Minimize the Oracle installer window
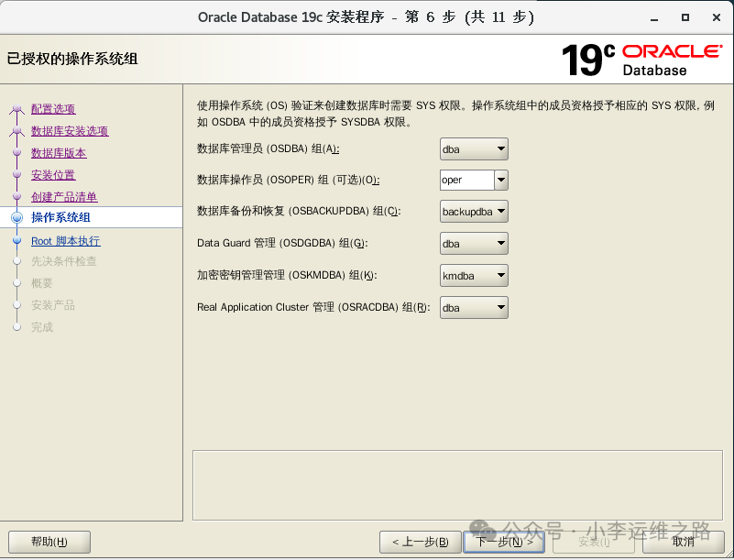 coord(654,17)
